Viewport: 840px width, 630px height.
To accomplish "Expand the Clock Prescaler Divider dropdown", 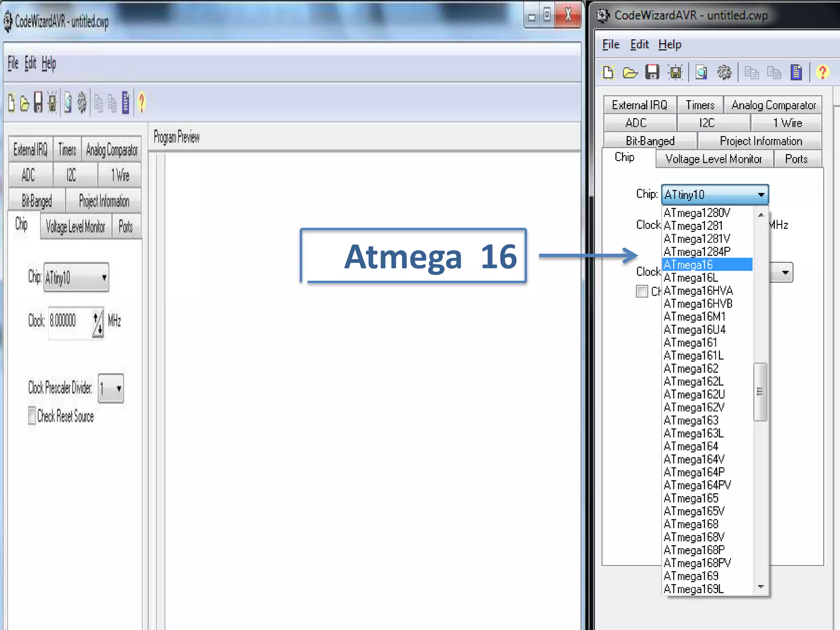I will [119, 388].
